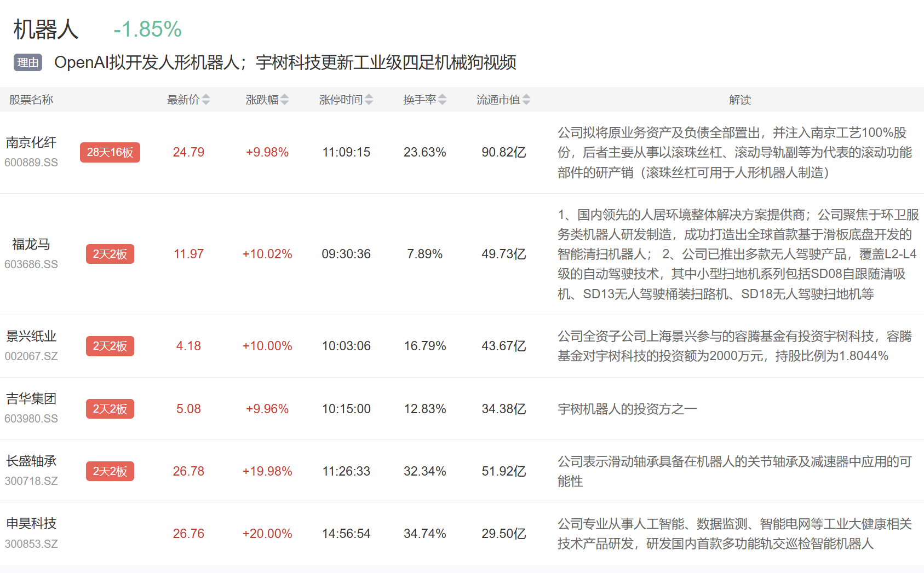Sort by 最新价 column arrows

(x=205, y=100)
